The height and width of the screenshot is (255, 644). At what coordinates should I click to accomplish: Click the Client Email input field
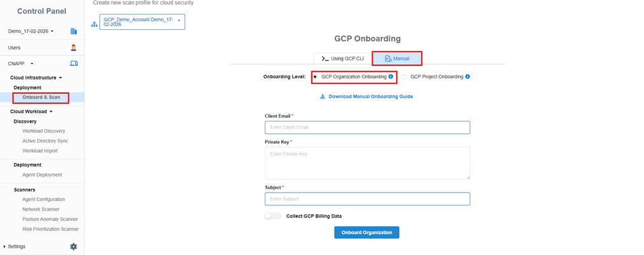367,128
